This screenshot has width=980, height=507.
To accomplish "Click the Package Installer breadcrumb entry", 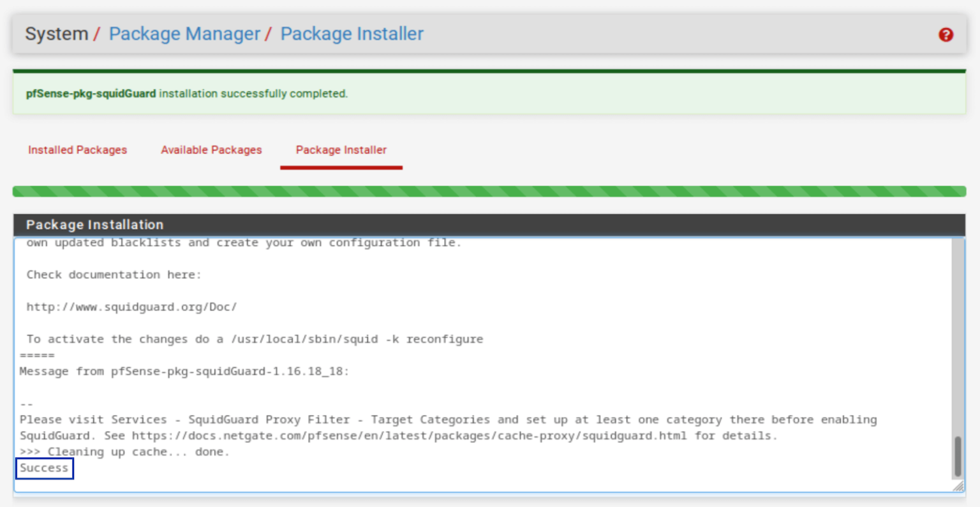I will tap(352, 34).
